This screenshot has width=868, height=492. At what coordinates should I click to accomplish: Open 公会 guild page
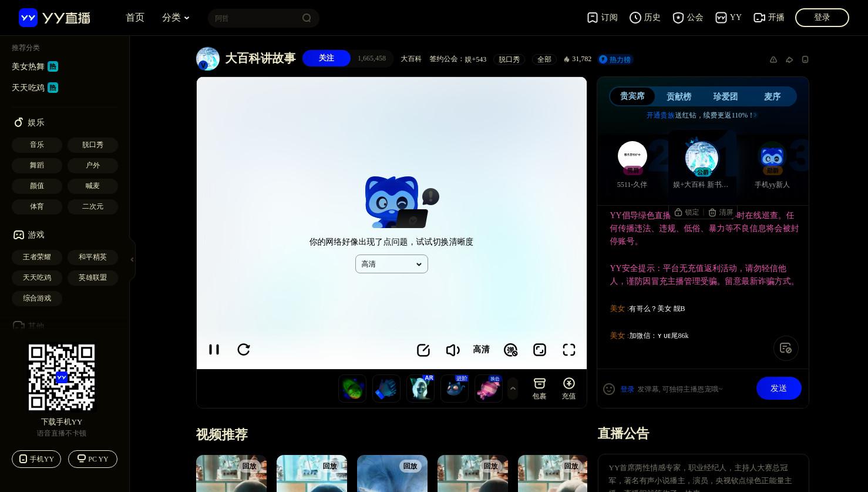tap(688, 18)
